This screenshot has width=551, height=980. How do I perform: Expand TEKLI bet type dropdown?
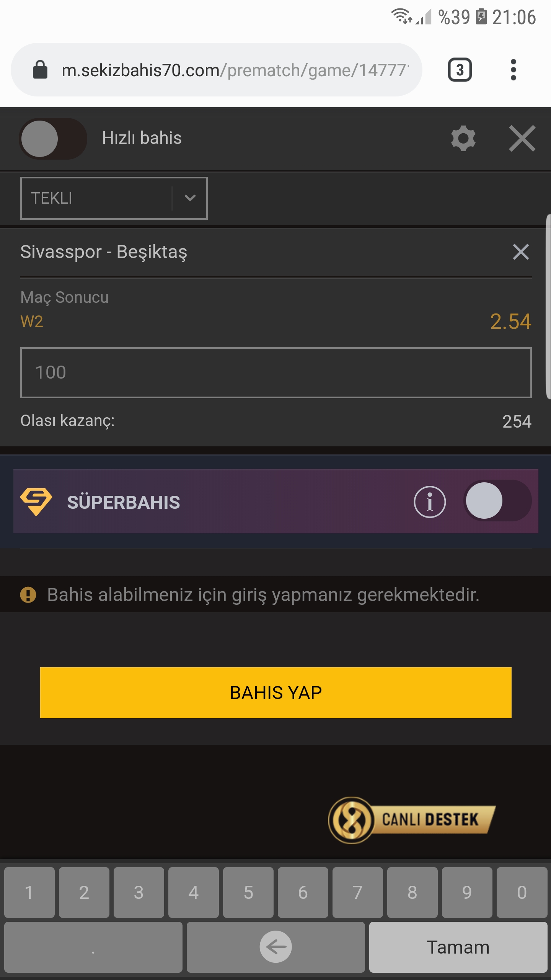tap(114, 198)
